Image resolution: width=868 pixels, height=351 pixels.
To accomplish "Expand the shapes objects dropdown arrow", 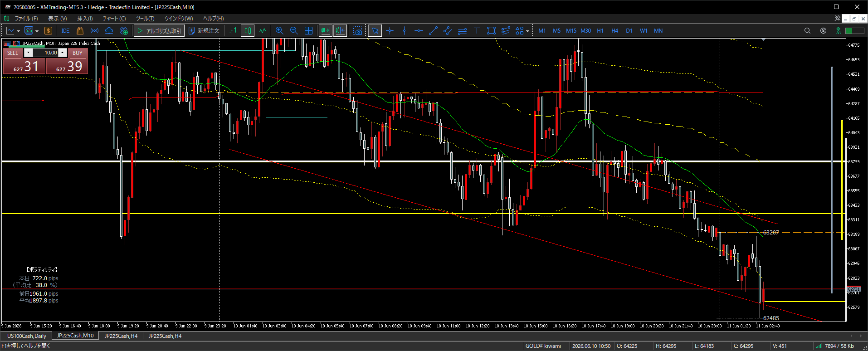I will coord(527,31).
